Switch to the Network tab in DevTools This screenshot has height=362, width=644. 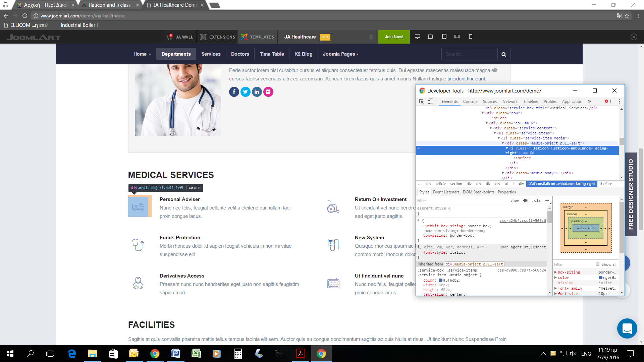click(510, 101)
